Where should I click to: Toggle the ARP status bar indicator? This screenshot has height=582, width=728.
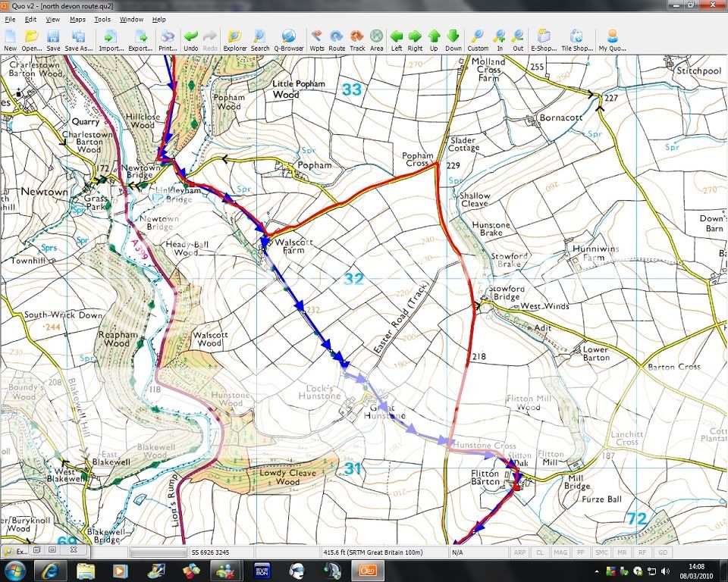519,552
